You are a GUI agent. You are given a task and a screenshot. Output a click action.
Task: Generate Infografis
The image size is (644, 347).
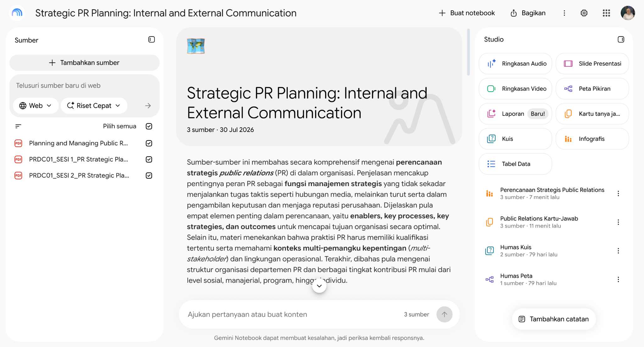592,139
